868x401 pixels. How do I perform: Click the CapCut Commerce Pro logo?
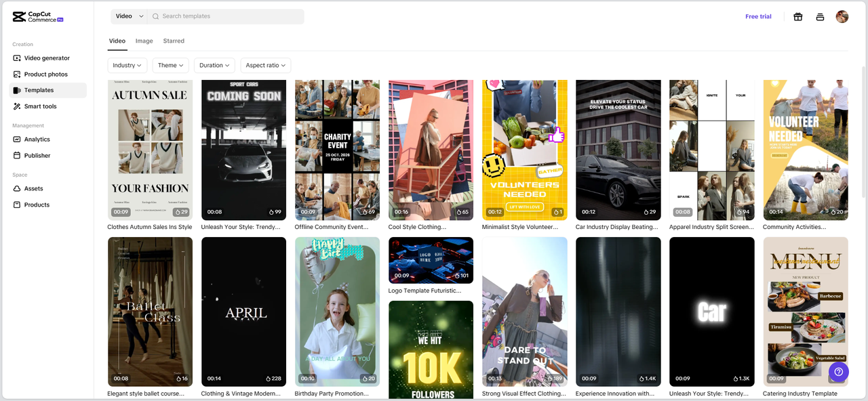38,17
